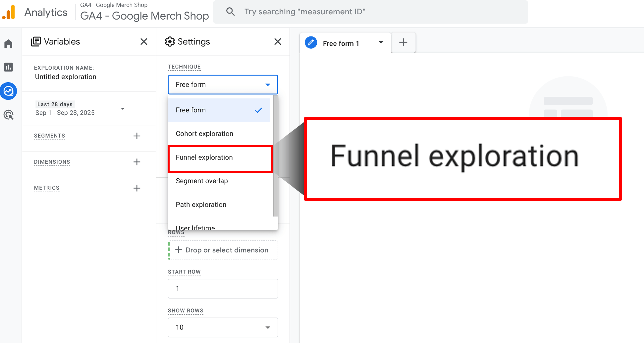Choose Cohort exploration option
644x358 pixels.
204,134
